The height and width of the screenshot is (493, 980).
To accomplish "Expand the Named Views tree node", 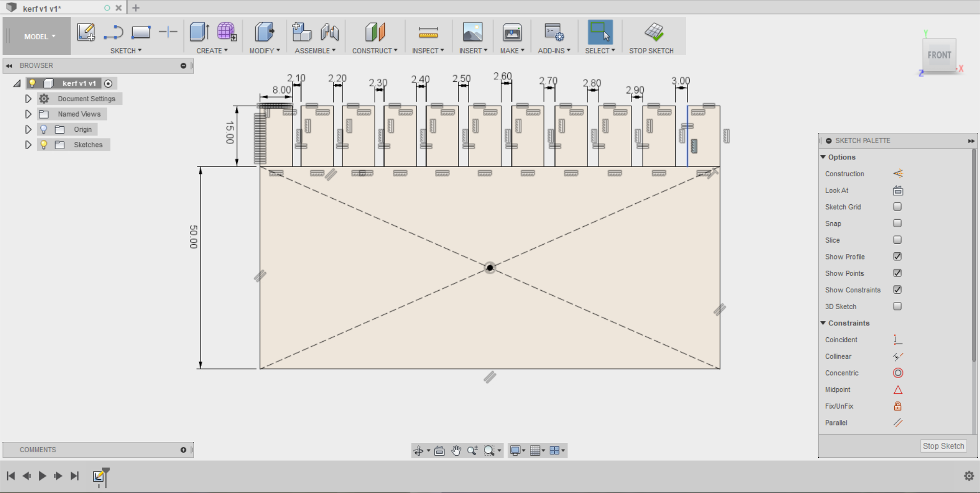I will [29, 114].
